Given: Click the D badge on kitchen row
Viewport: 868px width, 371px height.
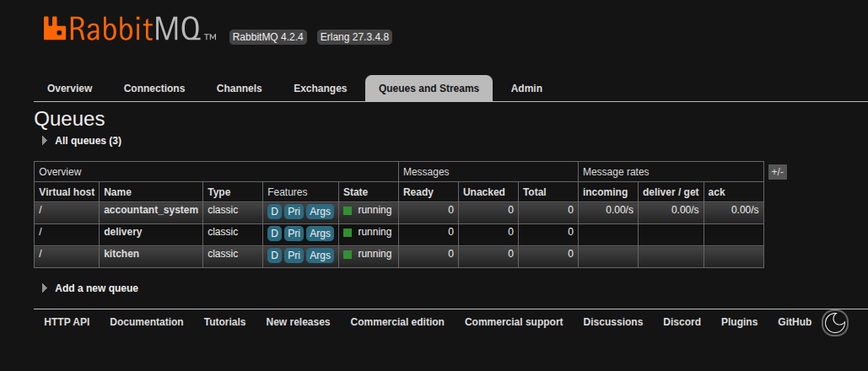Looking at the screenshot, I should tap(275, 255).
